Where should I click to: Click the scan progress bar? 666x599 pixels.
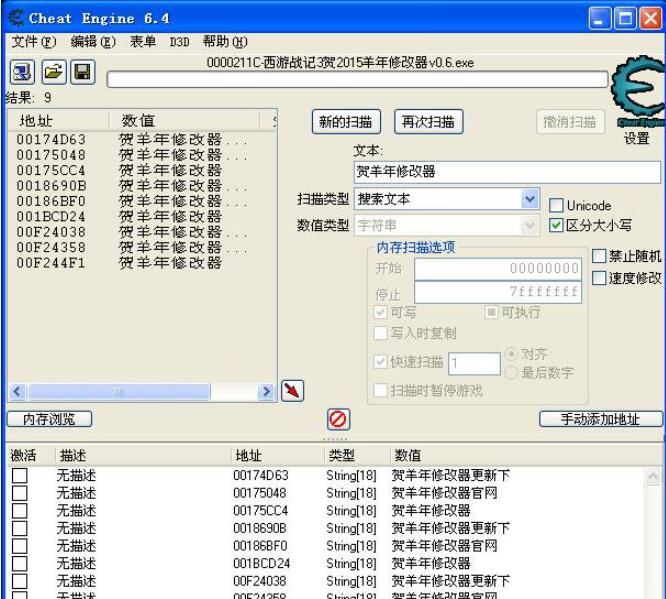358,79
